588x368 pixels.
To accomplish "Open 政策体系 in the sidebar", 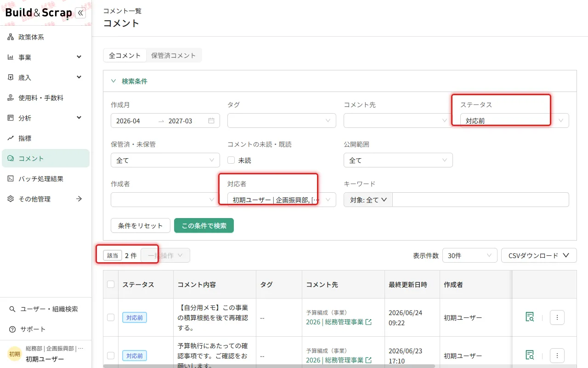I will coord(45,37).
